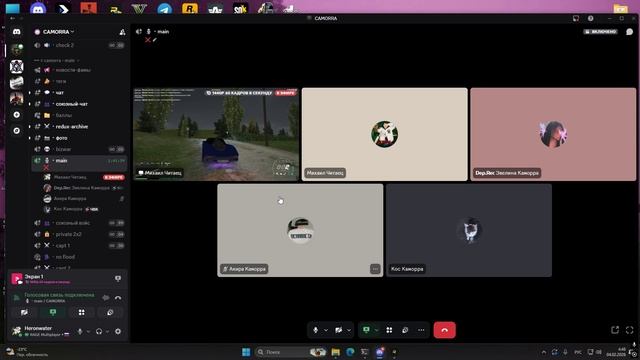Open camera options arrow in call controls
This screenshot has height=360, width=640.
coord(349,330)
